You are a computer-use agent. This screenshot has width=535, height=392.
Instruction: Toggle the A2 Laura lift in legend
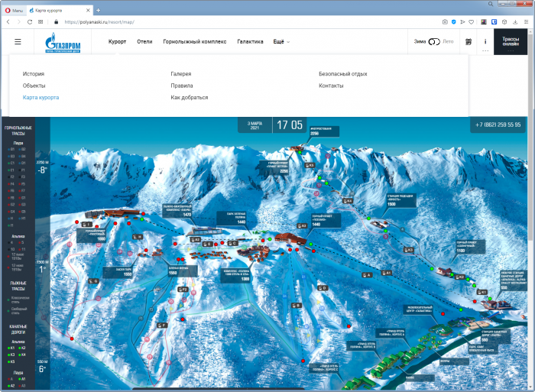click(x=11, y=386)
